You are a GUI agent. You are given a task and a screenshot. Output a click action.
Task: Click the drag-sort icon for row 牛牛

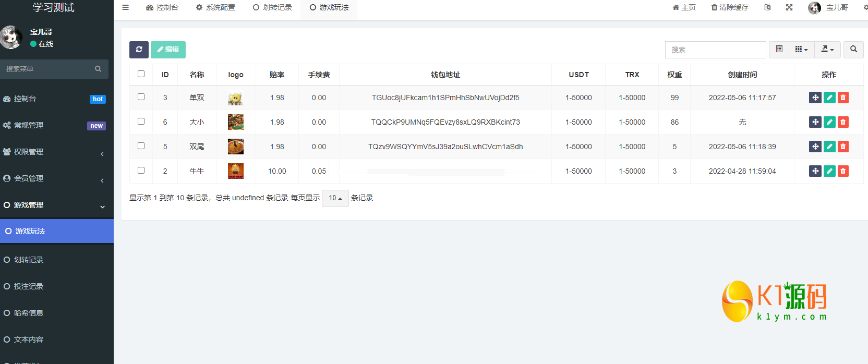click(x=815, y=171)
